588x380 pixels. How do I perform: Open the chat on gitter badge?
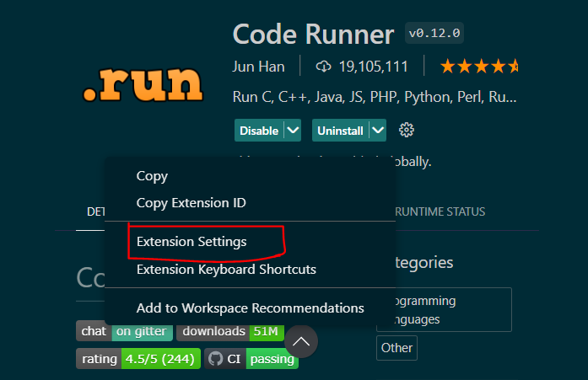tap(124, 331)
